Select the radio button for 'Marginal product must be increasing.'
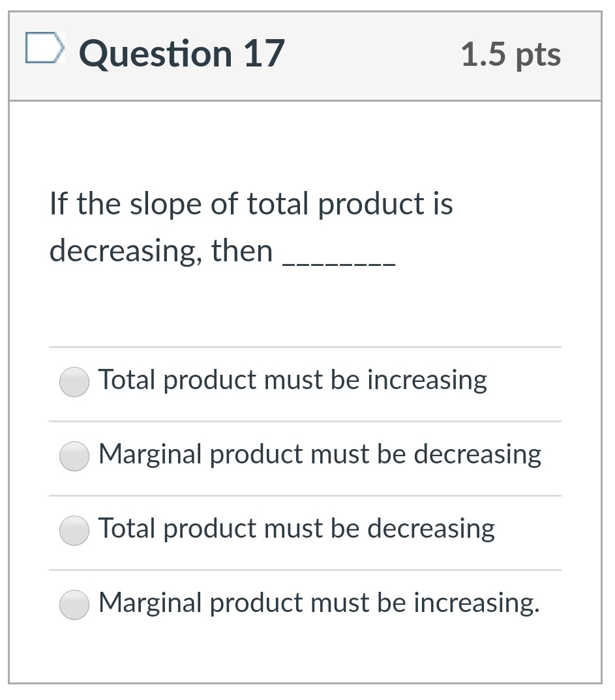Image resolution: width=615 pixels, height=700 pixels. pos(74,604)
